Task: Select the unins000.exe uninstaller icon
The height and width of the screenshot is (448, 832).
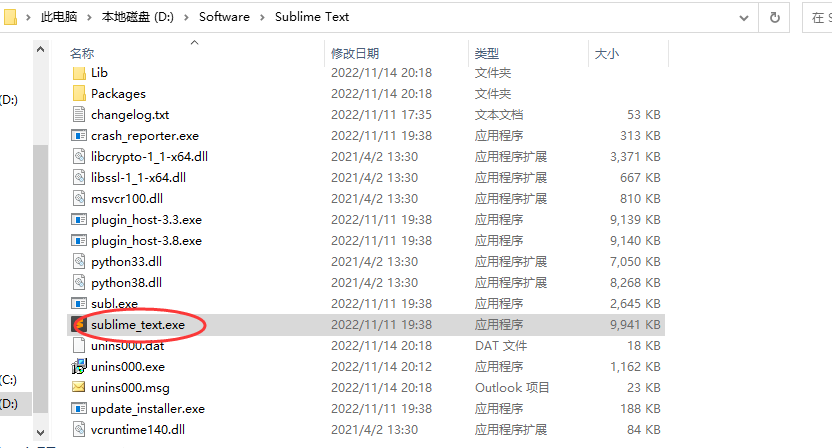Action: (x=79, y=366)
